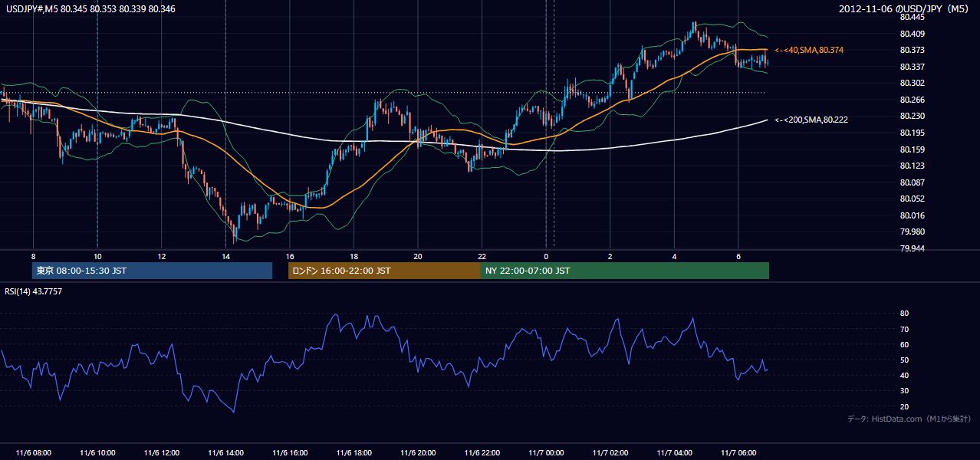Click RSI level 50 on the axis
The width and height of the screenshot is (980, 460).
pos(905,360)
